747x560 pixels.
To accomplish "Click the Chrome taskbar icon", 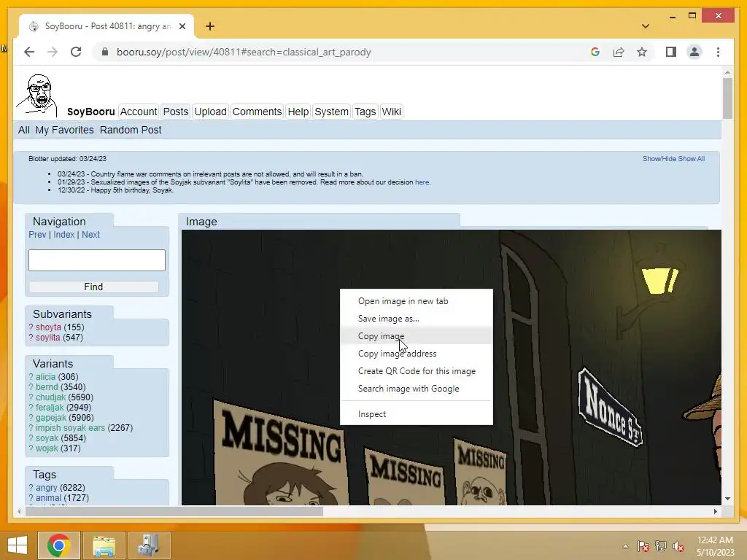I will tap(58, 545).
